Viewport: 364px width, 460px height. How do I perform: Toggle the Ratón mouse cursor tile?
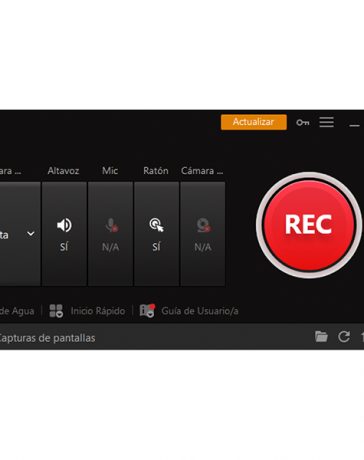click(156, 234)
